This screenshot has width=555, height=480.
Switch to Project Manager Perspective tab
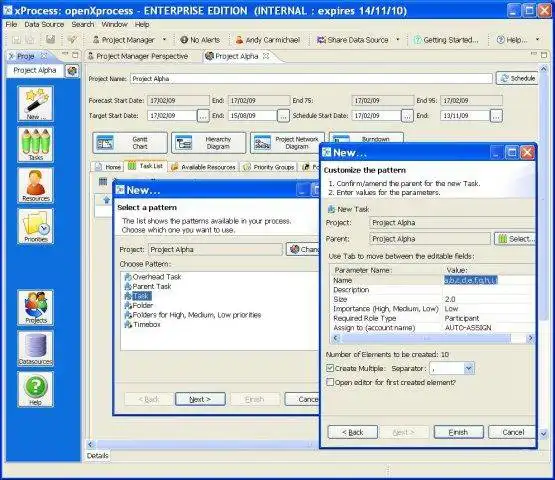point(138,56)
